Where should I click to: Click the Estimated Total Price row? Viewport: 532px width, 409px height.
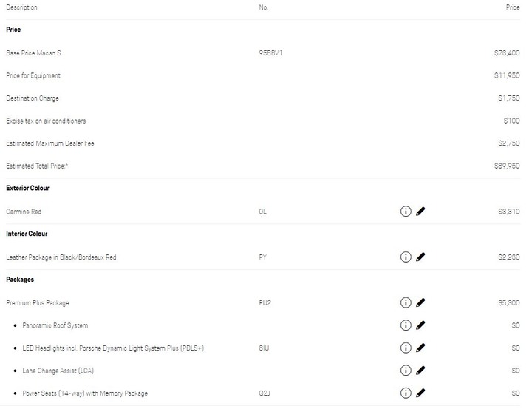coord(263,166)
